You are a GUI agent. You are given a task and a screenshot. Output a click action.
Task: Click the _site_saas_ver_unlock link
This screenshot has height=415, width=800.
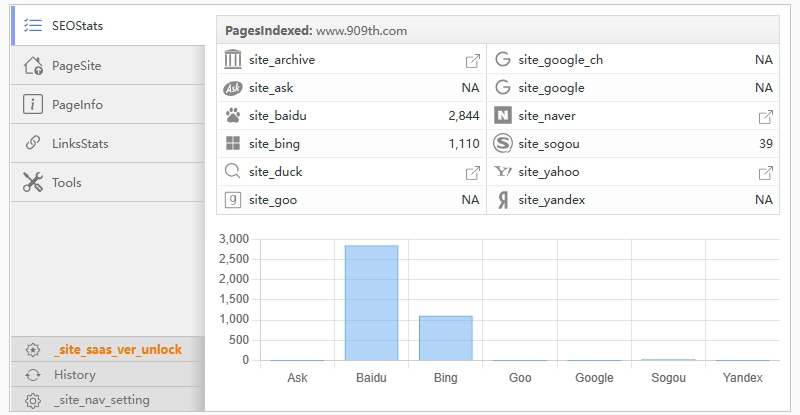(x=118, y=350)
